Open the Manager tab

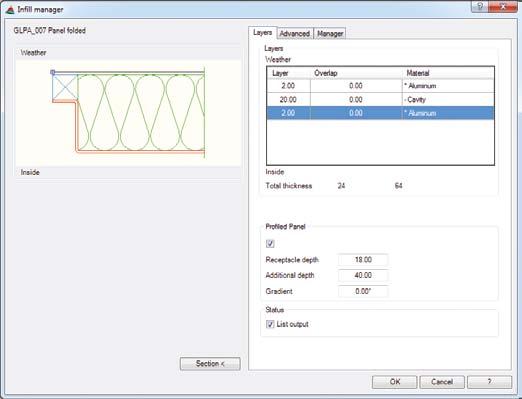point(330,34)
